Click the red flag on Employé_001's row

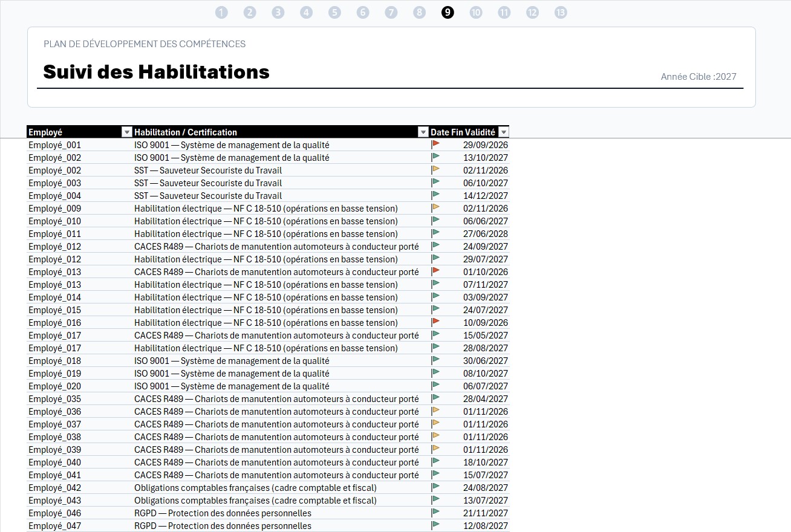pyautogui.click(x=435, y=144)
